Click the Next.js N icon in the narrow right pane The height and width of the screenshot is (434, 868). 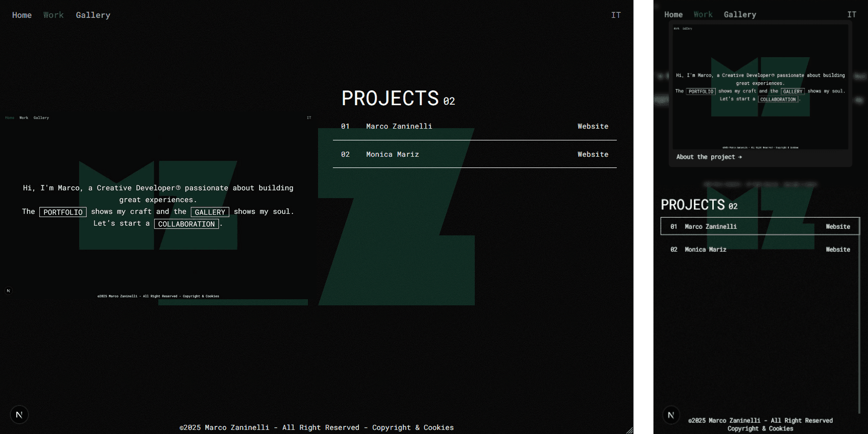[671, 415]
